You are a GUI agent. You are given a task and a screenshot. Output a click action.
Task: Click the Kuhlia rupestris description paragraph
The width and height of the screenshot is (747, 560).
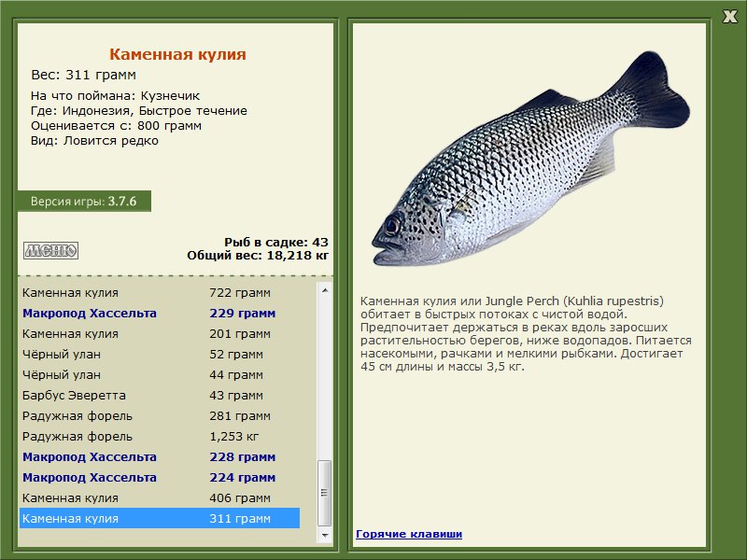pyautogui.click(x=526, y=334)
